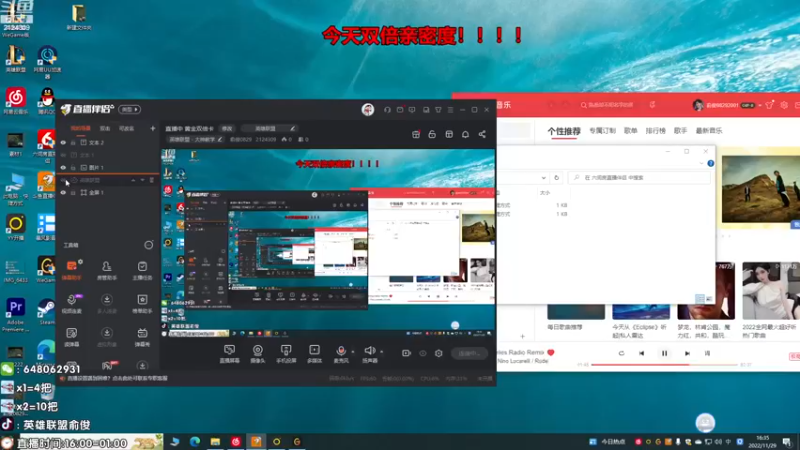The width and height of the screenshot is (800, 450).
Task: Show the hidden 文本 1 source
Action: point(63,155)
